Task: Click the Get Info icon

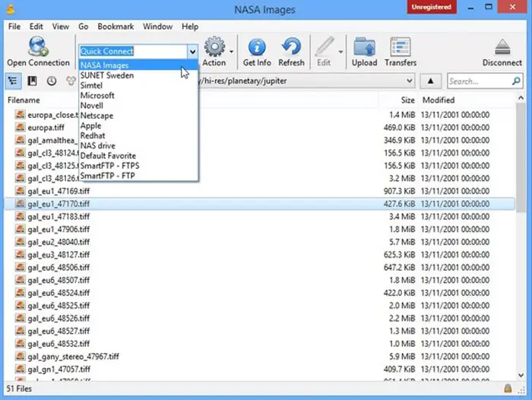Action: (x=257, y=47)
